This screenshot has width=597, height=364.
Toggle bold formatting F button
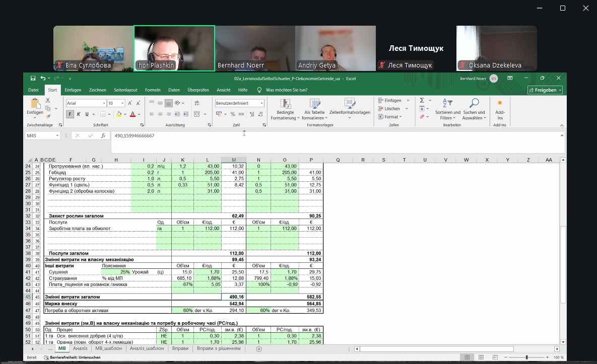pyautogui.click(x=70, y=114)
